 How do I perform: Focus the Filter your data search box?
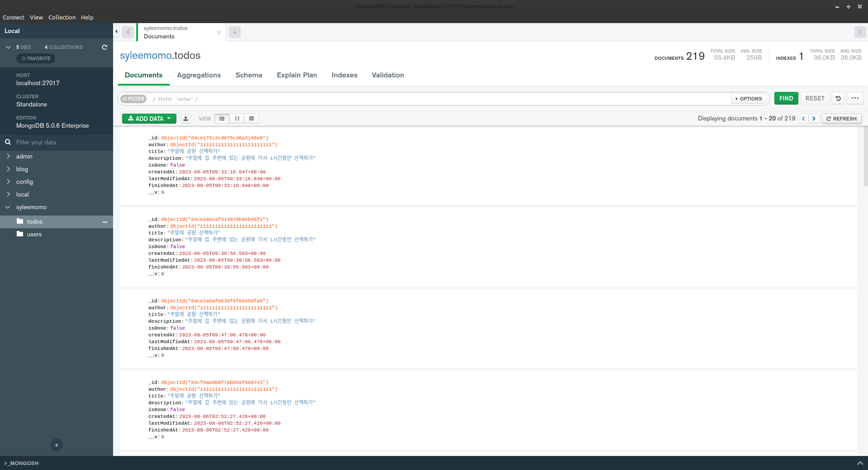62,142
